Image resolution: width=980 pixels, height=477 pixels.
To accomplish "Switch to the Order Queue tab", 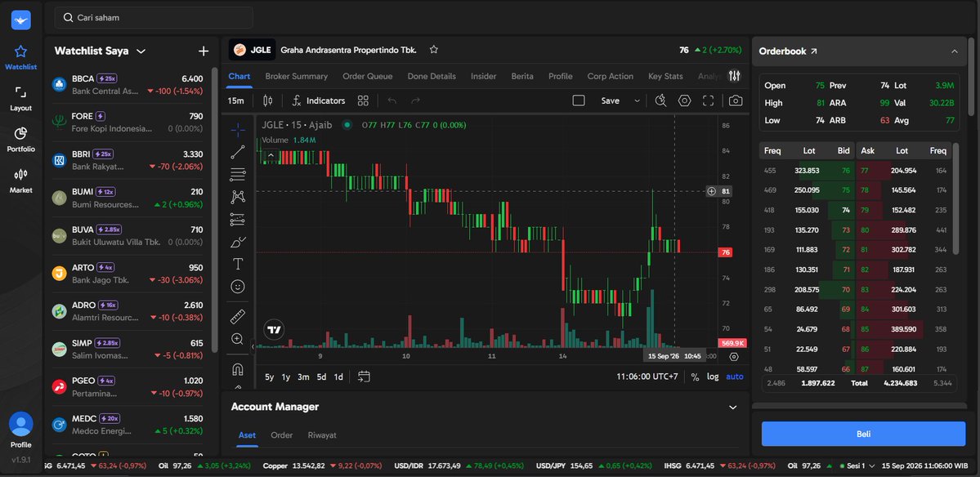I will (368, 76).
